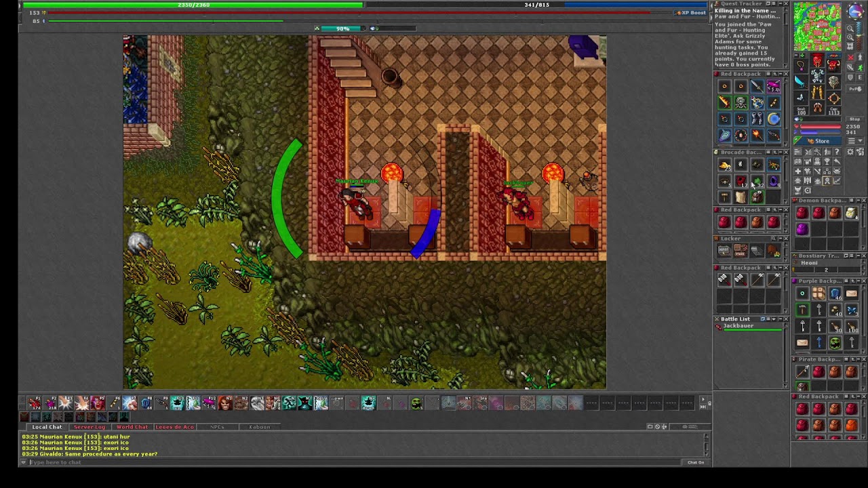The image size is (868, 488).
Task: Click the green slime face in Purple Backpack
Action: (x=835, y=342)
